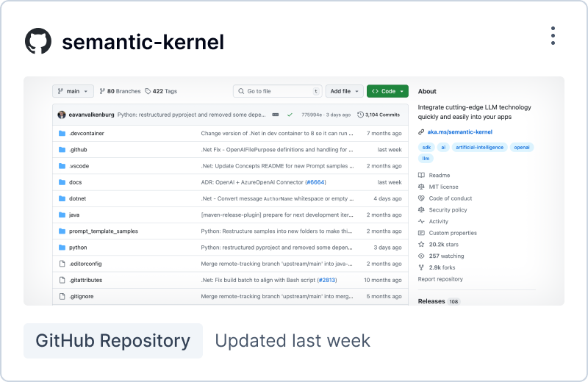Viewport: 588px width, 382px height.
Task: Open the main branch dropdown
Action: pyautogui.click(x=73, y=91)
